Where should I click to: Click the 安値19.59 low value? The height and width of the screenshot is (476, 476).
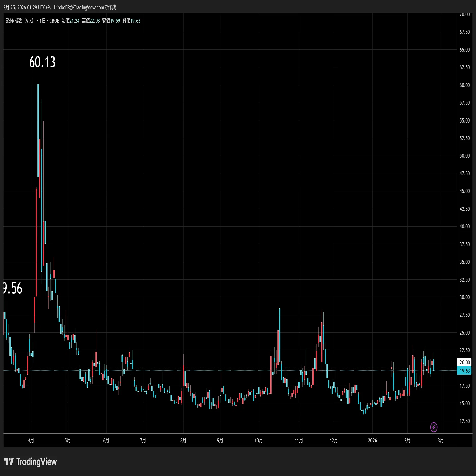(111, 21)
